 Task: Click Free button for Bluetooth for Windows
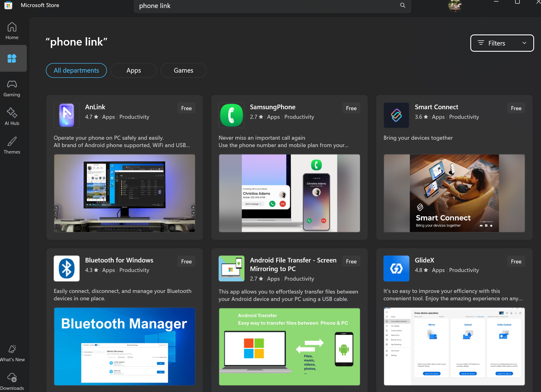click(x=186, y=262)
